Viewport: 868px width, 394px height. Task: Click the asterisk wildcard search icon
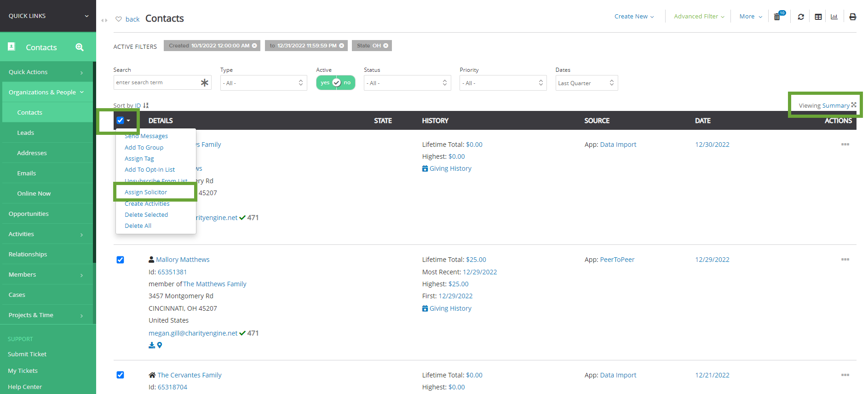204,82
